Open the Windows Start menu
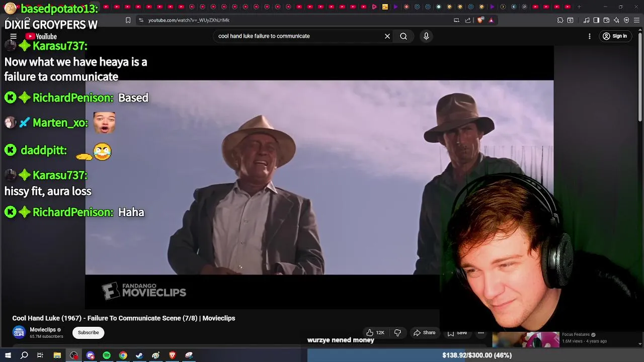644x362 pixels. [8, 355]
